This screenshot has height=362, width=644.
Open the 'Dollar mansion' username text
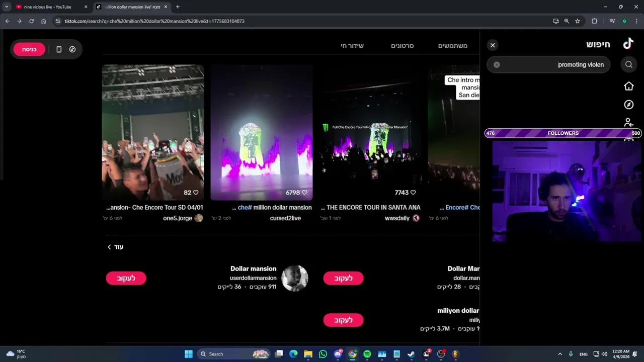[254, 268]
